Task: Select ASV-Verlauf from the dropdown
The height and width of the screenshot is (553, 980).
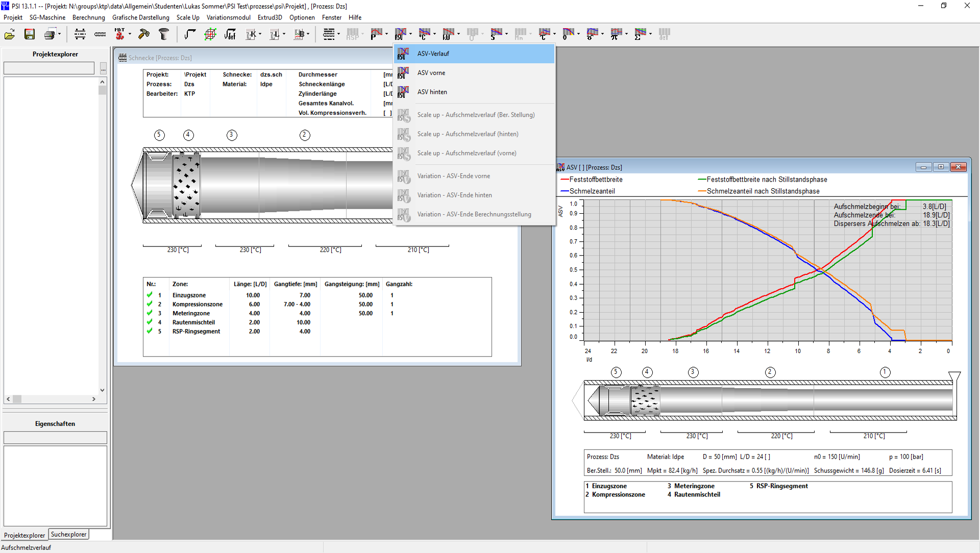Action: pos(474,54)
